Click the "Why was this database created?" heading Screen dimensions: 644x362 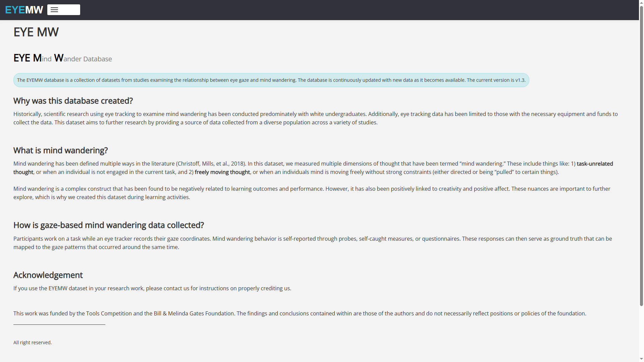[x=73, y=101]
